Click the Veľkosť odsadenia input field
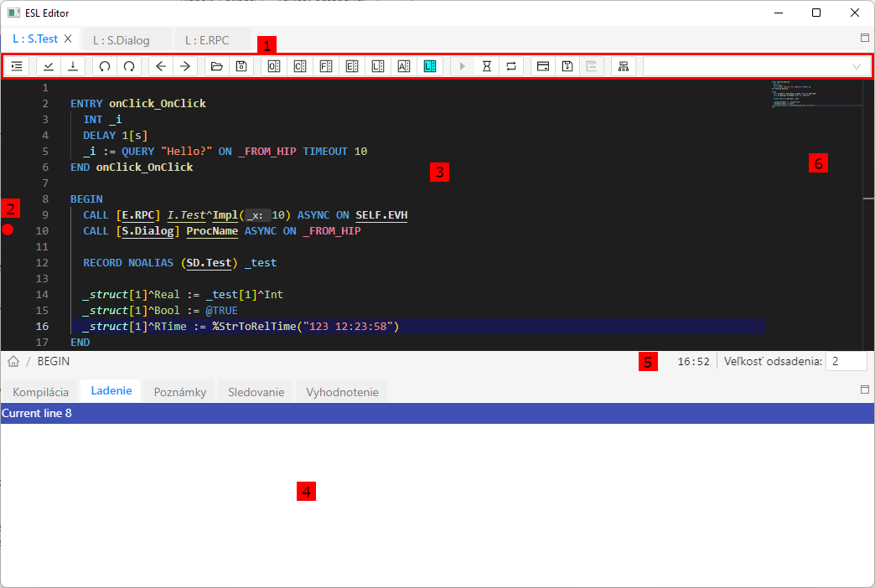 point(846,362)
